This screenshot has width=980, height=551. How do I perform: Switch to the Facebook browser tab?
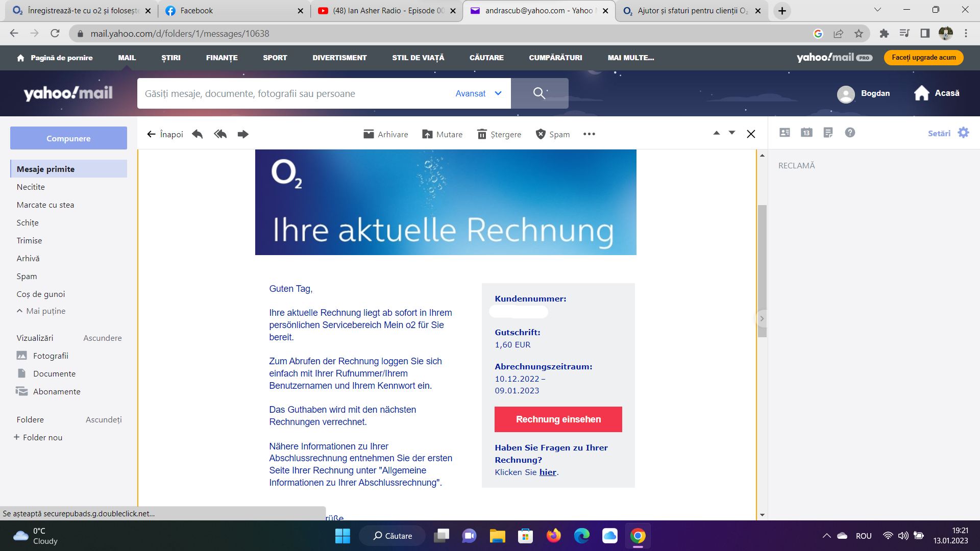pos(234,11)
